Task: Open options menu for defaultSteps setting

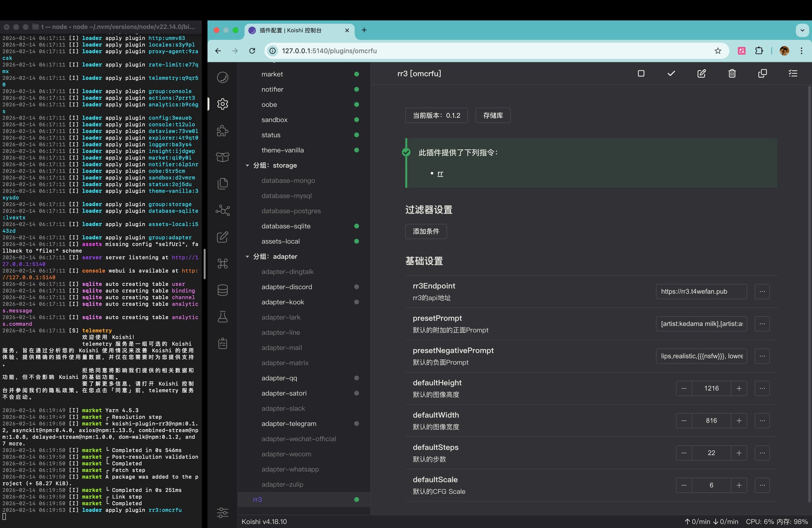Action: pyautogui.click(x=762, y=453)
